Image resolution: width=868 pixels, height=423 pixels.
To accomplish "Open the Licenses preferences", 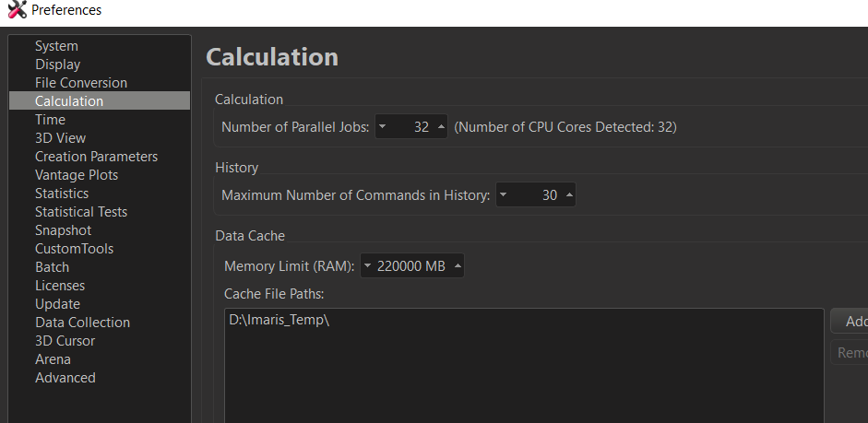I will (60, 286).
